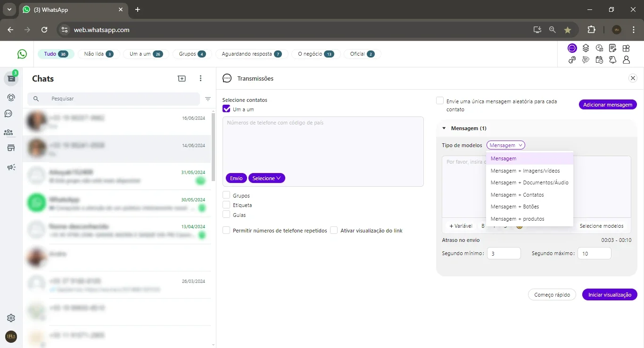Enable 'Permitir números de telefone repetidos'
The image size is (644, 348).
point(227,230)
